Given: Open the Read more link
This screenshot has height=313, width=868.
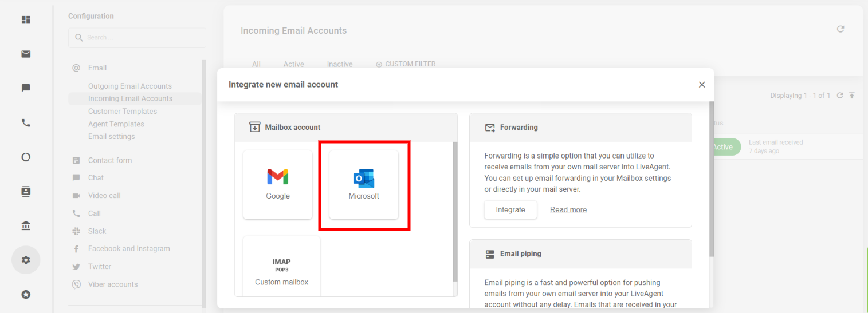Looking at the screenshot, I should 568,210.
